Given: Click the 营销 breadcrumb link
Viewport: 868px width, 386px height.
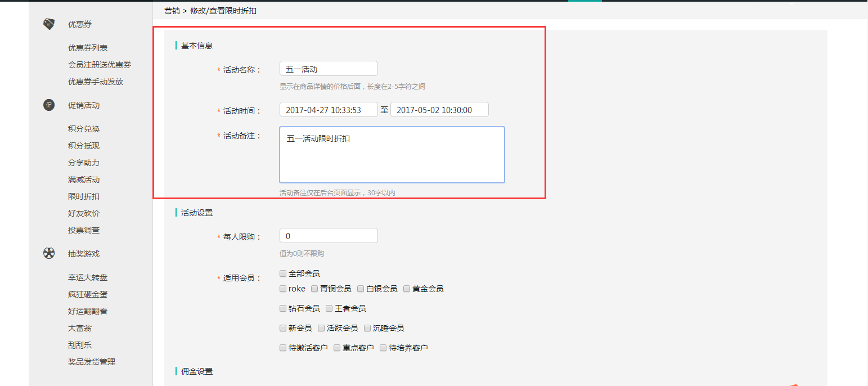Looking at the screenshot, I should [172, 11].
